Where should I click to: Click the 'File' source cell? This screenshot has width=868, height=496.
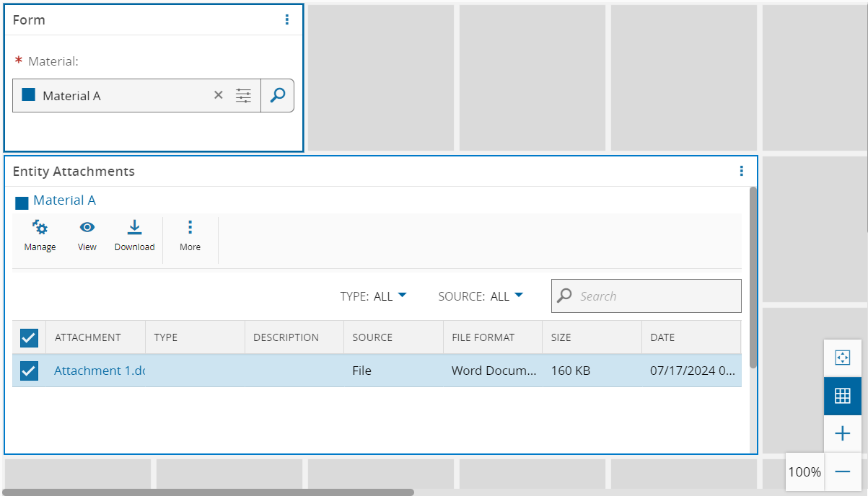(393, 371)
